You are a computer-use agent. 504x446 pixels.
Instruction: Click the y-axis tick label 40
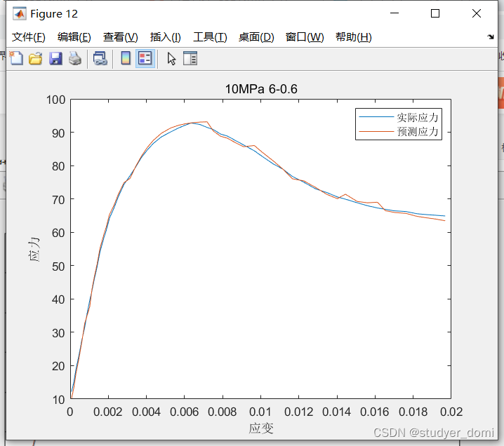pyautogui.click(x=58, y=299)
